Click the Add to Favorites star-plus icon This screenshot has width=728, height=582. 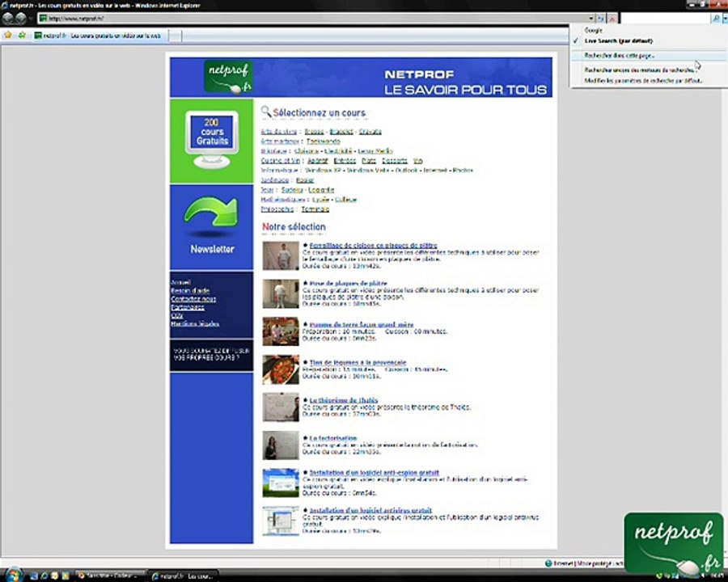click(21, 36)
